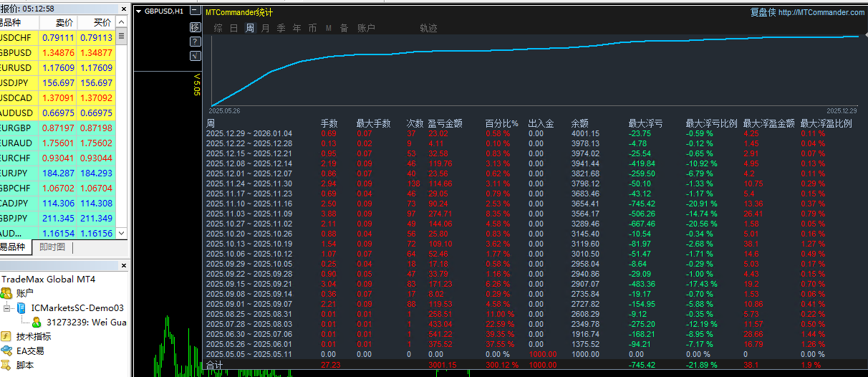Select the 轨迹 trajectory tab
Viewport: 868px width, 377px height.
[x=428, y=28]
